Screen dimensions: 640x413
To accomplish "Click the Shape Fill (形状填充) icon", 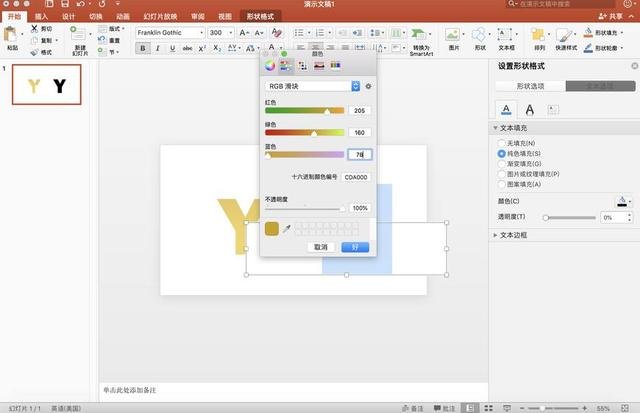I will coord(588,32).
